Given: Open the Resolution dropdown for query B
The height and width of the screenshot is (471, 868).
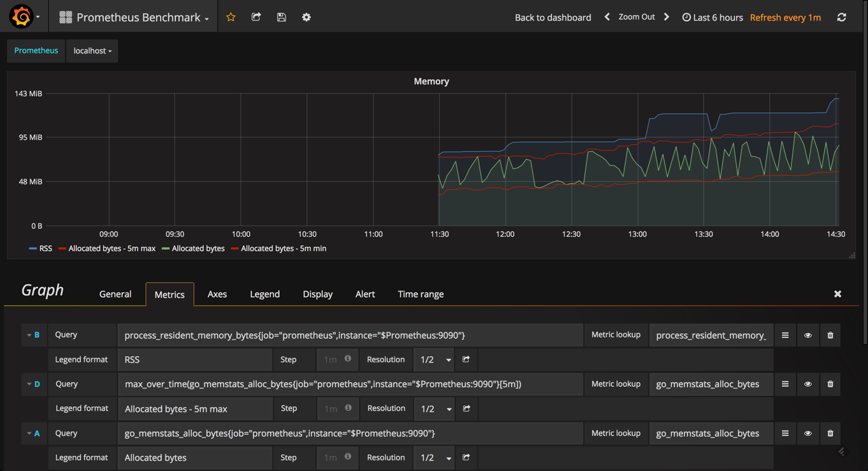Looking at the screenshot, I should pos(434,359).
